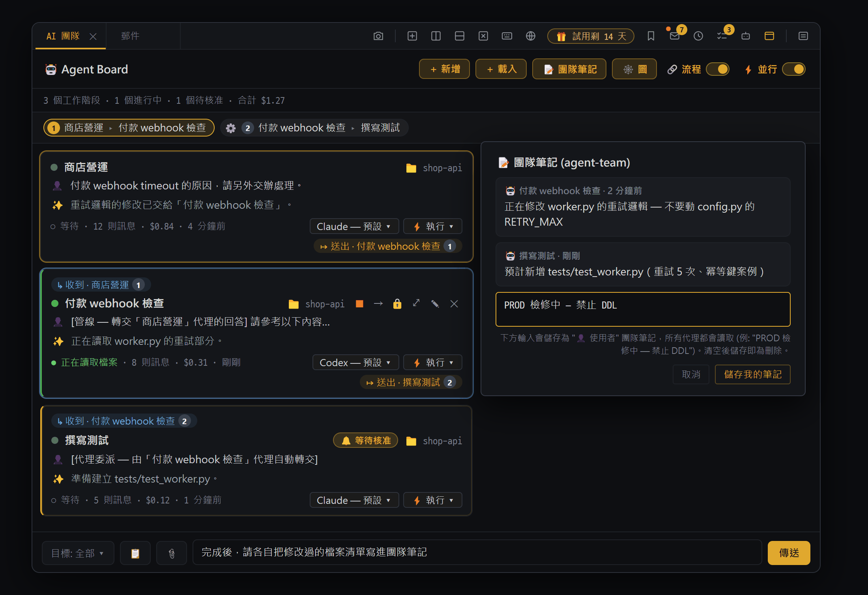Click the camera screenshot icon in top toolbar
This screenshot has height=595, width=868.
tap(378, 36)
